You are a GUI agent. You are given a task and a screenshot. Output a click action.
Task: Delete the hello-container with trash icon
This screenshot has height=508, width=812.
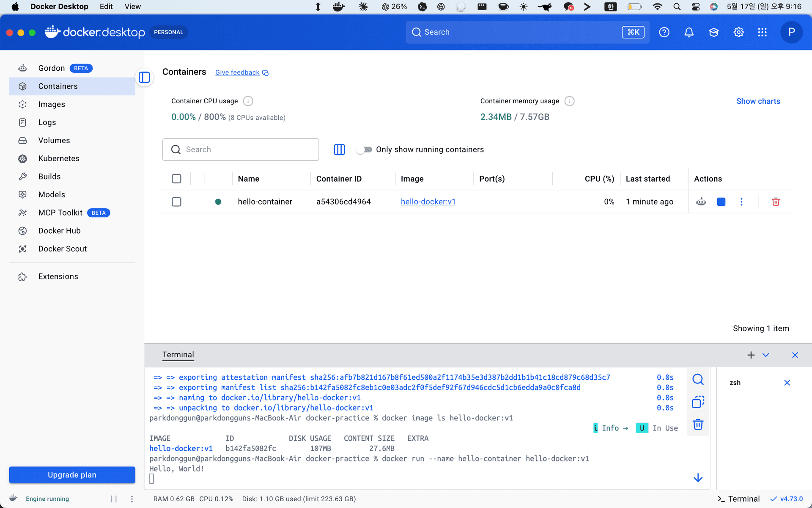[x=776, y=202]
